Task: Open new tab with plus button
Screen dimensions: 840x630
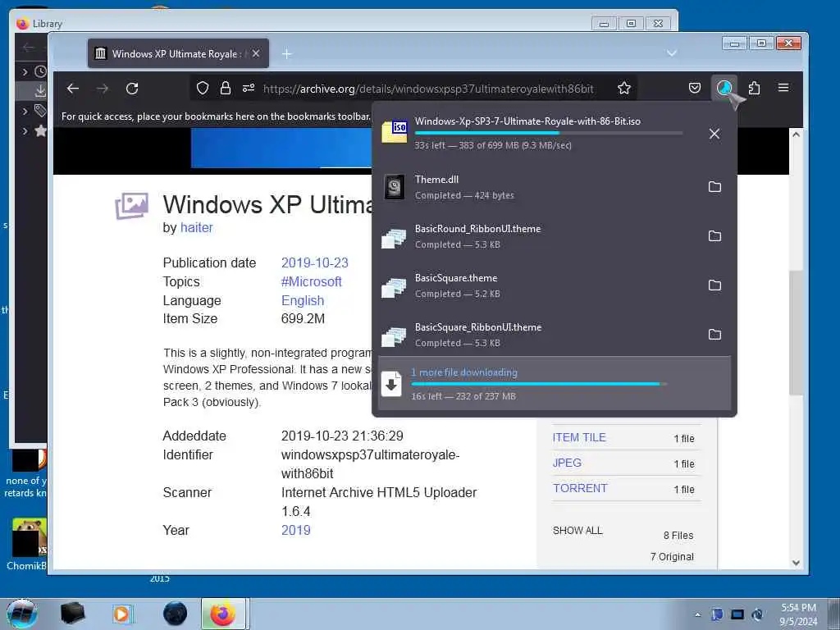Action: point(286,54)
